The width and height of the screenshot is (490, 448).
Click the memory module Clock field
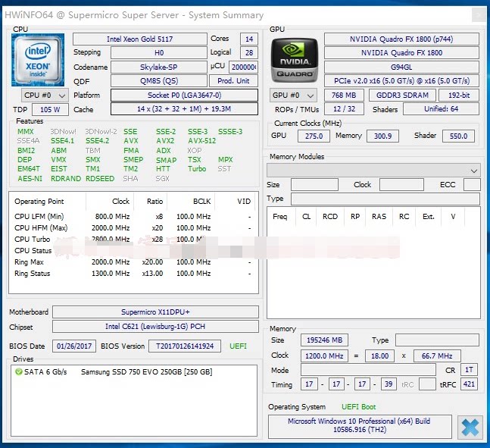pyautogui.click(x=401, y=184)
